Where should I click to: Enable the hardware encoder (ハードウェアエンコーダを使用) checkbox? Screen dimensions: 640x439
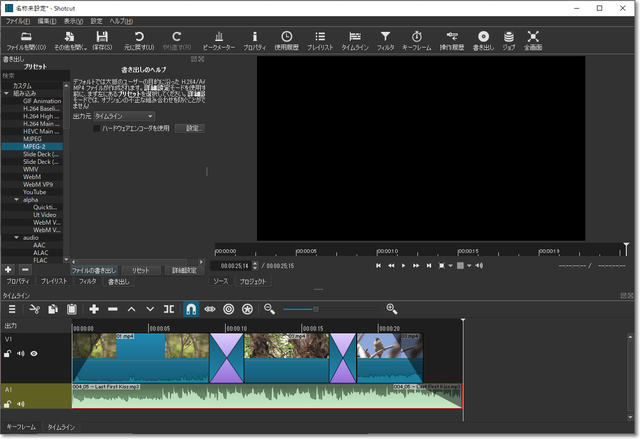point(97,128)
